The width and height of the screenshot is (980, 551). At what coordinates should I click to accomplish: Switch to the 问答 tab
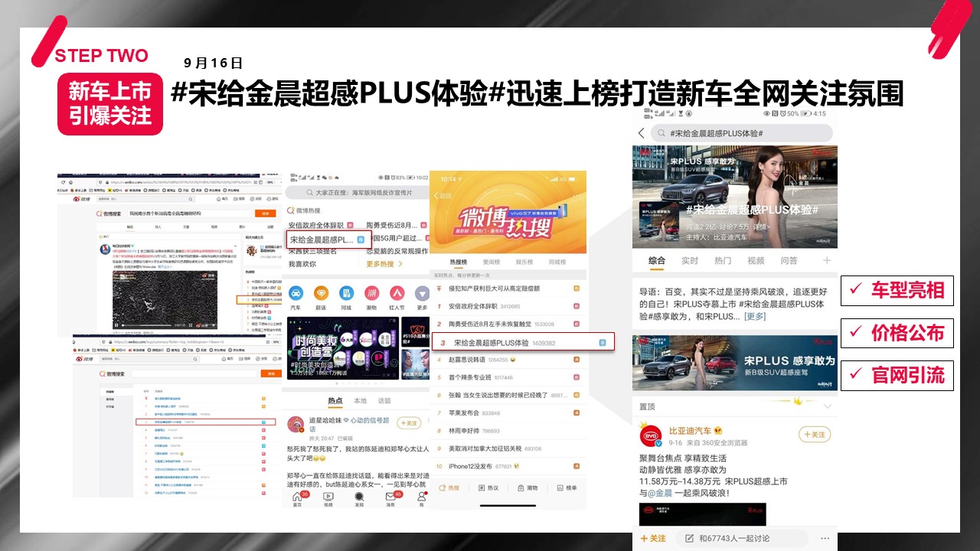(789, 261)
